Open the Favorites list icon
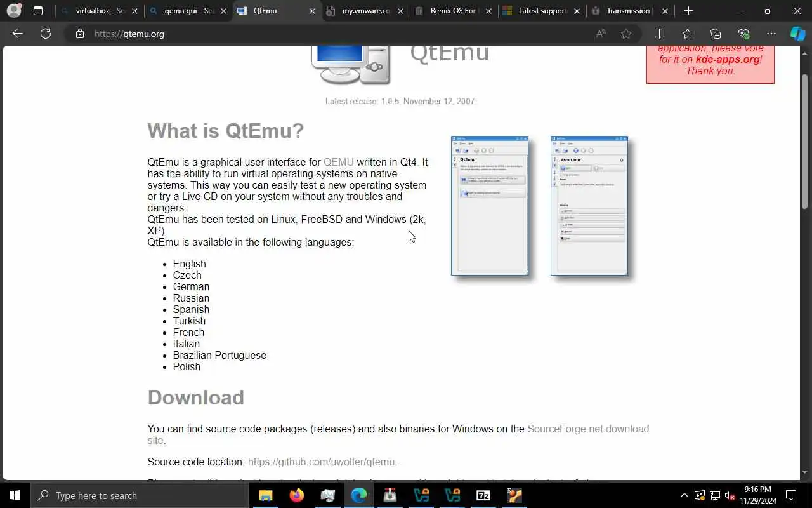812x508 pixels. 688,34
